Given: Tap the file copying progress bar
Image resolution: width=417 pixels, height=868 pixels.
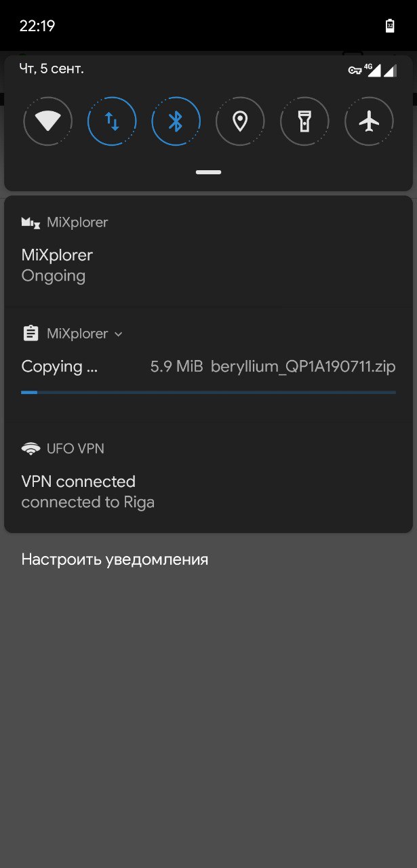Looking at the screenshot, I should click(x=208, y=392).
